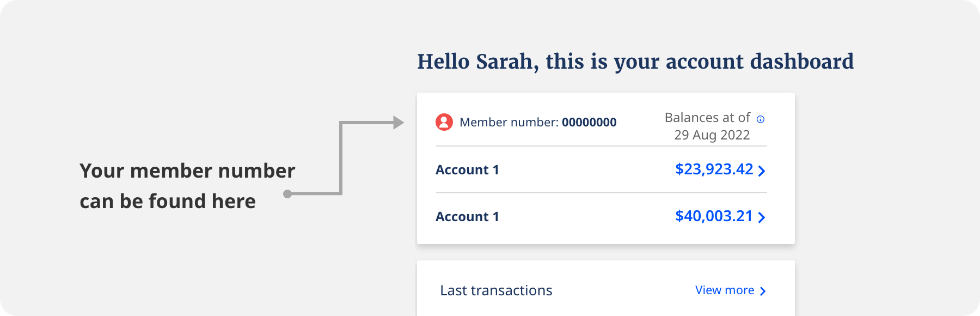Select the Account 1 label with $40,003.21
Screen dimensions: 980x316
point(467,217)
